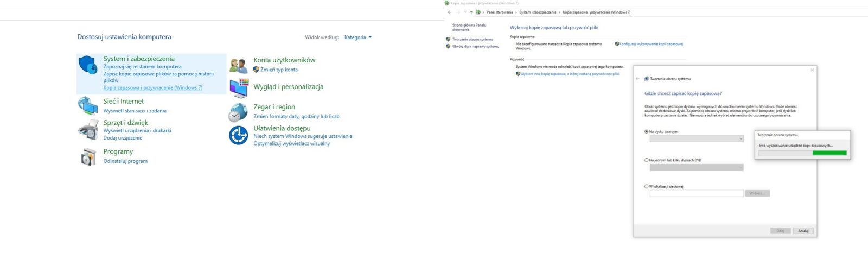Click Wybierz inną kopię zapasową link

tap(570, 74)
